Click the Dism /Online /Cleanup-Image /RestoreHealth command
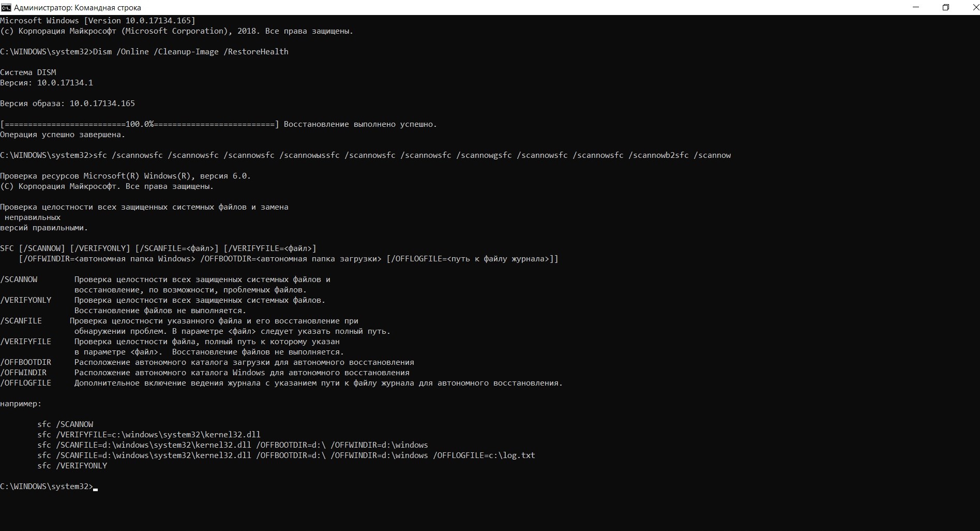 190,52
